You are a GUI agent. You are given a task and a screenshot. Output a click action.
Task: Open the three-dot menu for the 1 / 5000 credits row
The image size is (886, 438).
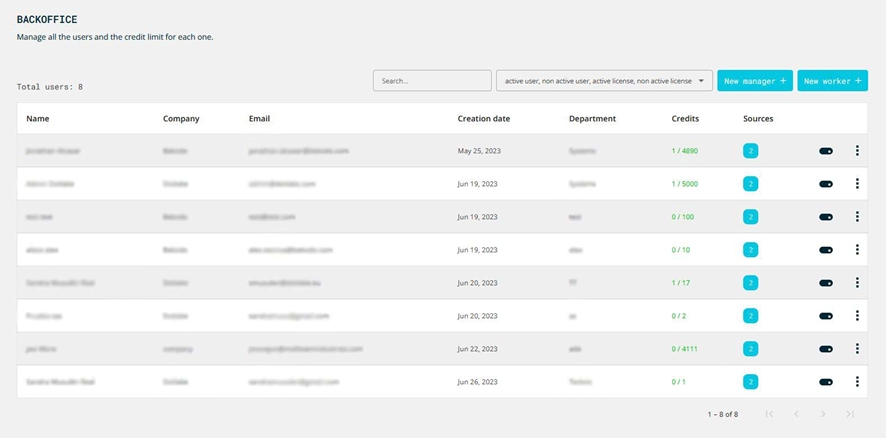click(857, 184)
